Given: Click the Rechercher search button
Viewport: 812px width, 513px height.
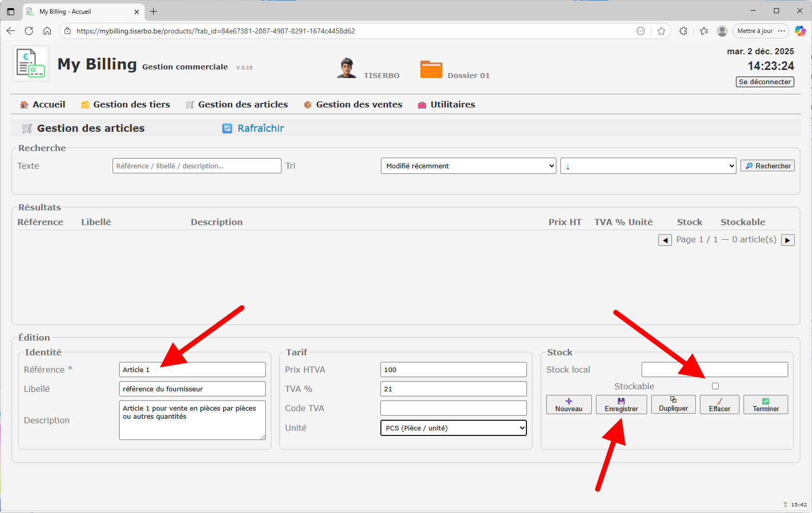Looking at the screenshot, I should pyautogui.click(x=767, y=166).
